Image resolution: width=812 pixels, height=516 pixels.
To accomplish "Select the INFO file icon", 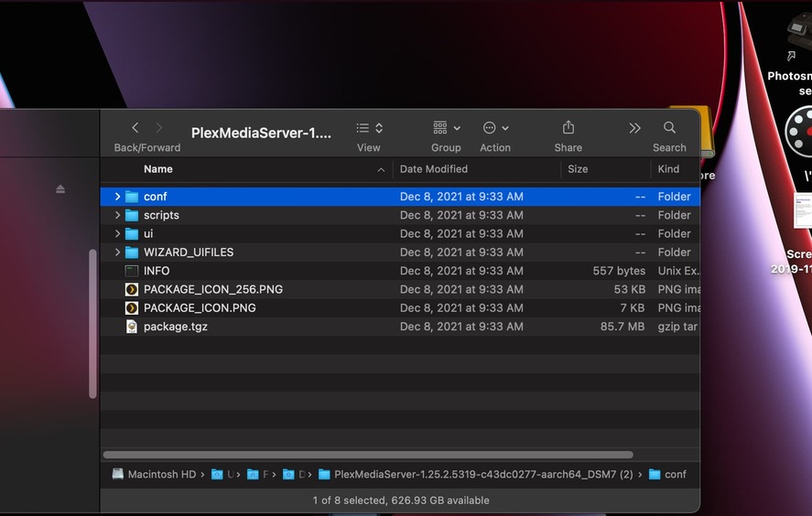I will pos(132,271).
